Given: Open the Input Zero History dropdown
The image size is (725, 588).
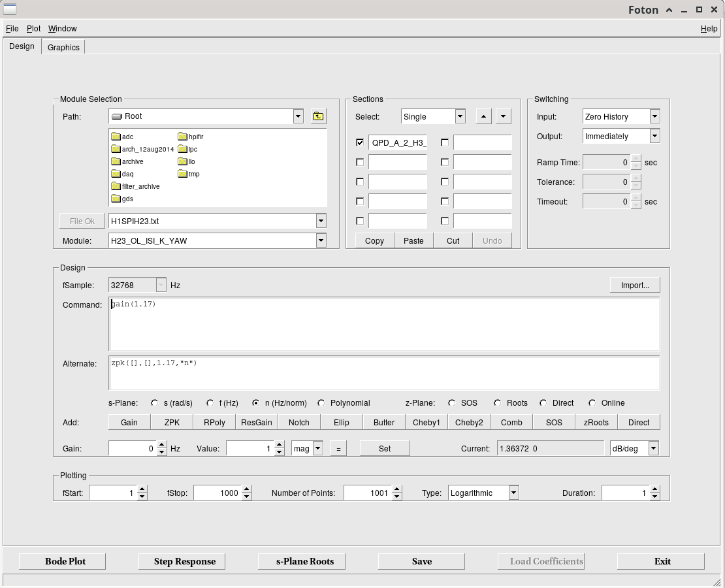Looking at the screenshot, I should click(x=654, y=116).
